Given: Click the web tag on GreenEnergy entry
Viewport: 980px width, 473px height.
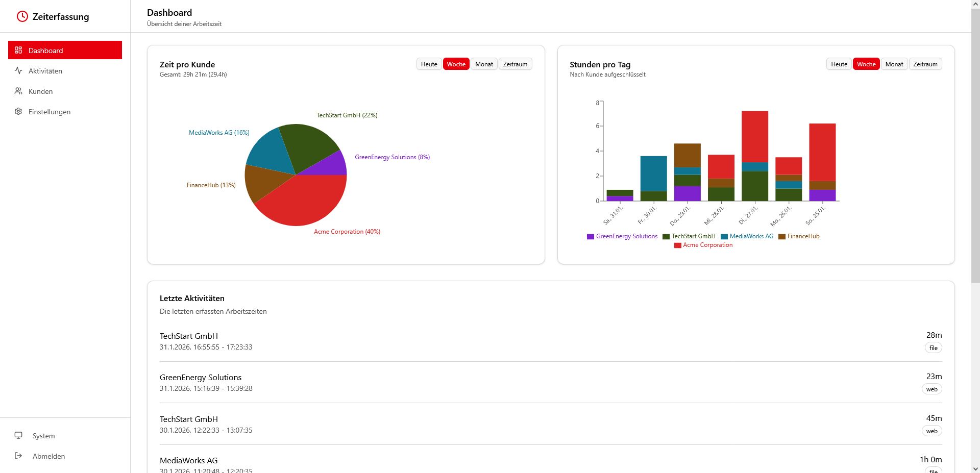Looking at the screenshot, I should point(932,389).
